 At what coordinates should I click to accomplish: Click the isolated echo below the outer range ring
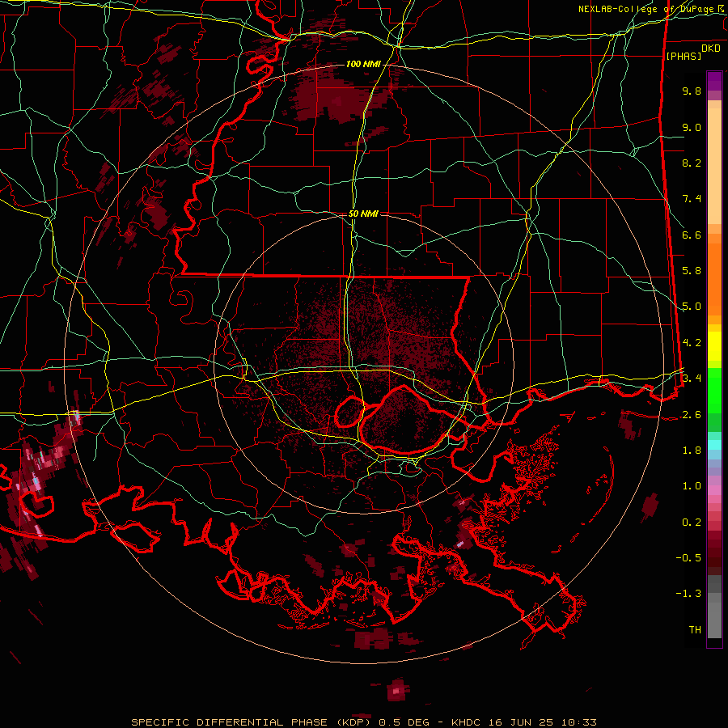396,690
